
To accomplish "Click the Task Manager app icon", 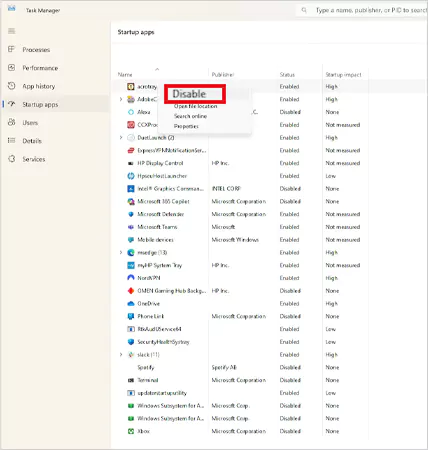I will click(12, 8).
